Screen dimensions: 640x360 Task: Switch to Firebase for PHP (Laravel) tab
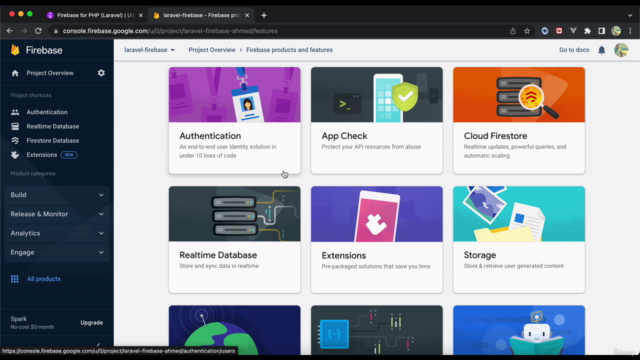pyautogui.click(x=95, y=16)
